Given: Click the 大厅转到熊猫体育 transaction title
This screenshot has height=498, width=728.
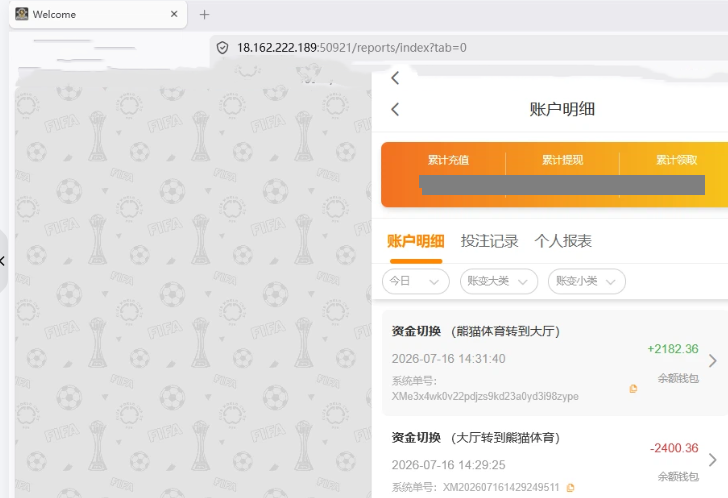Looking at the screenshot, I should tap(476, 438).
